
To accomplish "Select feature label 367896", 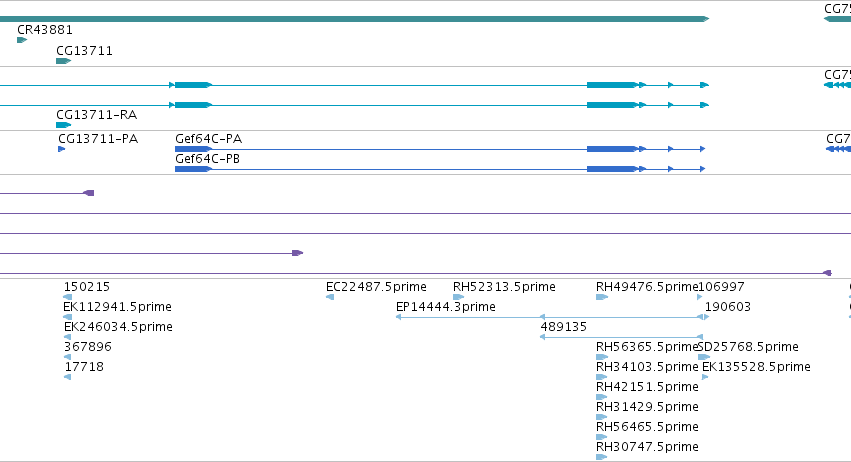I will click(x=87, y=347).
